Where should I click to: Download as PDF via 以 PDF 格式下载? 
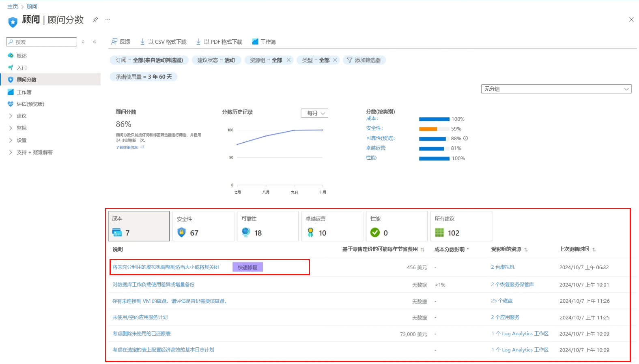(x=219, y=42)
